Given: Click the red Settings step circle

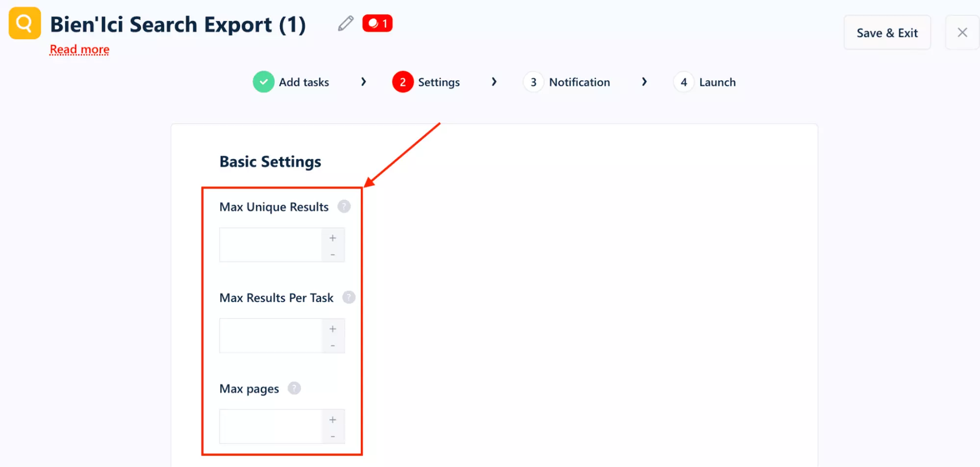Looking at the screenshot, I should point(402,82).
